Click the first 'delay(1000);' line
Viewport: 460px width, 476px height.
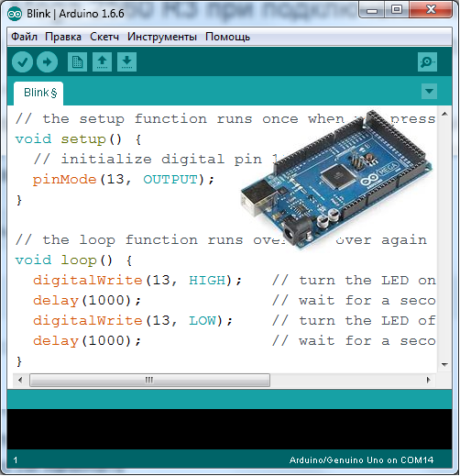click(87, 301)
